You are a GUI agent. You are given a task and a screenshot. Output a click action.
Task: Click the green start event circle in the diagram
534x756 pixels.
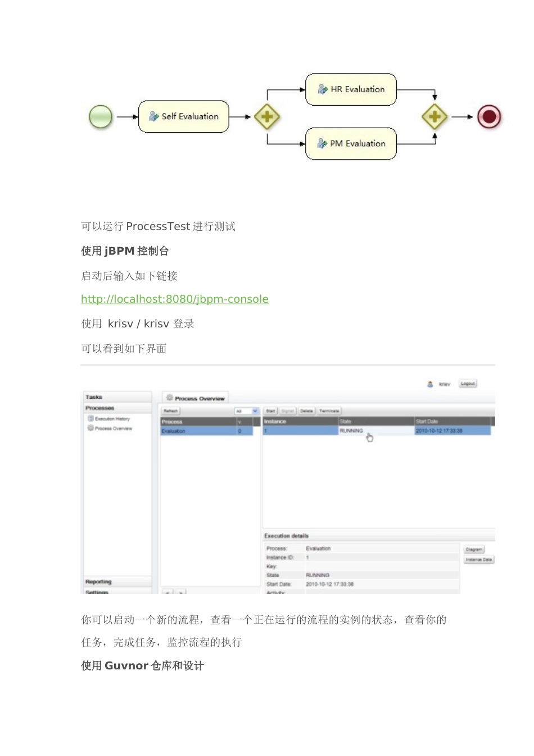coord(101,117)
